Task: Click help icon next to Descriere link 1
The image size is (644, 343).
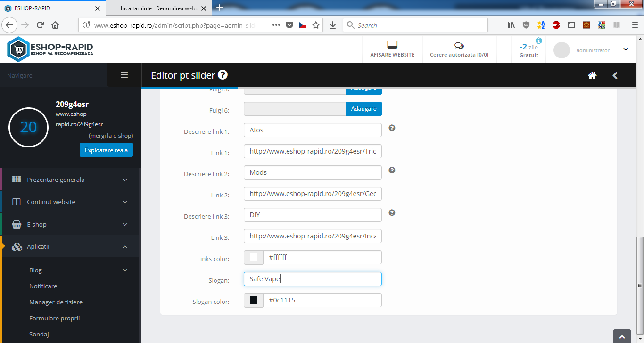Action: point(392,128)
